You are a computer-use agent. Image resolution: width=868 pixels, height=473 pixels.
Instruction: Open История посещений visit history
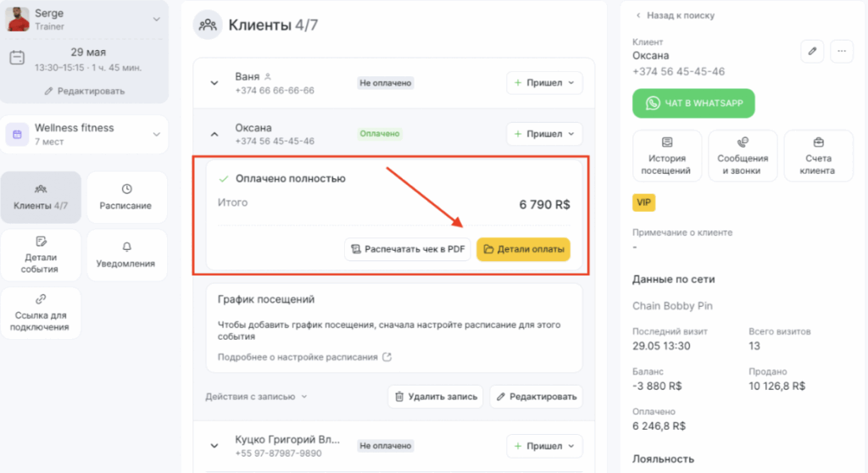[666, 156]
